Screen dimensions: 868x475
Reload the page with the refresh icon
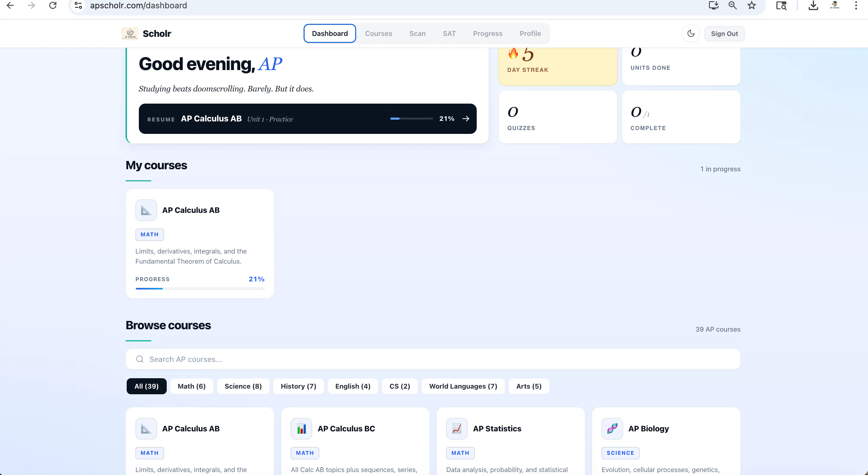[x=53, y=5]
